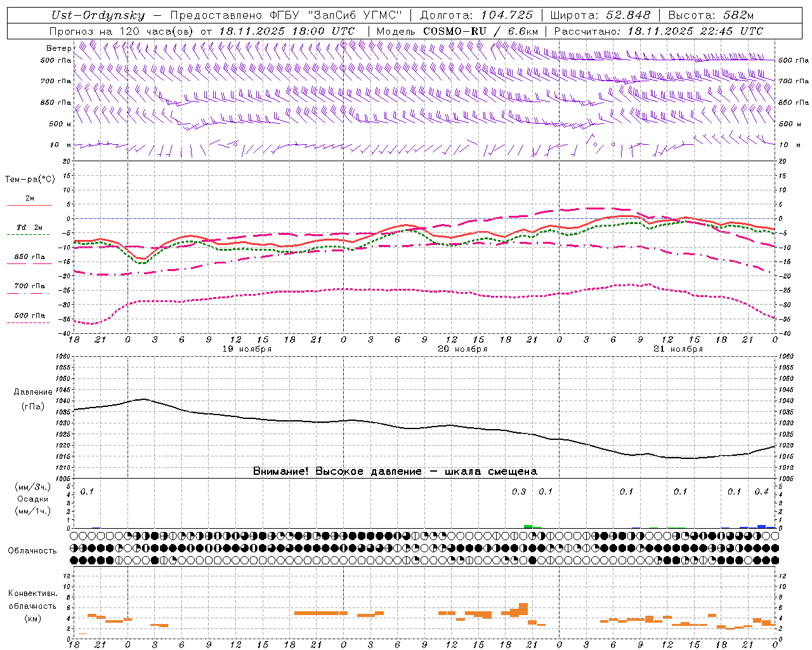Click the Конвективн. convective cloud label
This screenshot has width=812, height=650.
click(32, 594)
